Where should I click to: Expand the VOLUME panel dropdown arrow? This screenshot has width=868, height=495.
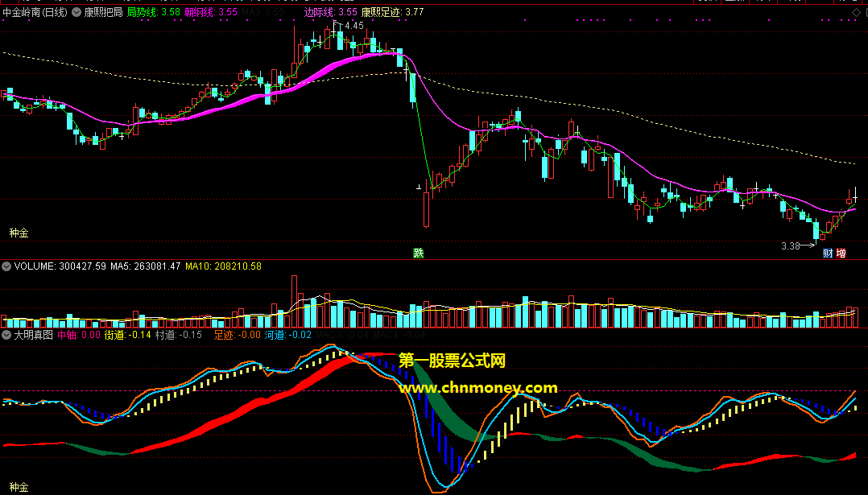(x=6, y=266)
